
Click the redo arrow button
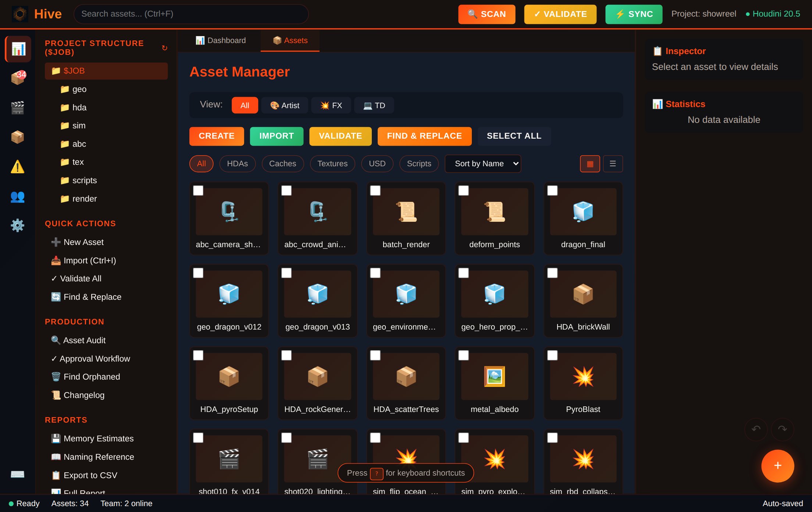[x=783, y=429]
